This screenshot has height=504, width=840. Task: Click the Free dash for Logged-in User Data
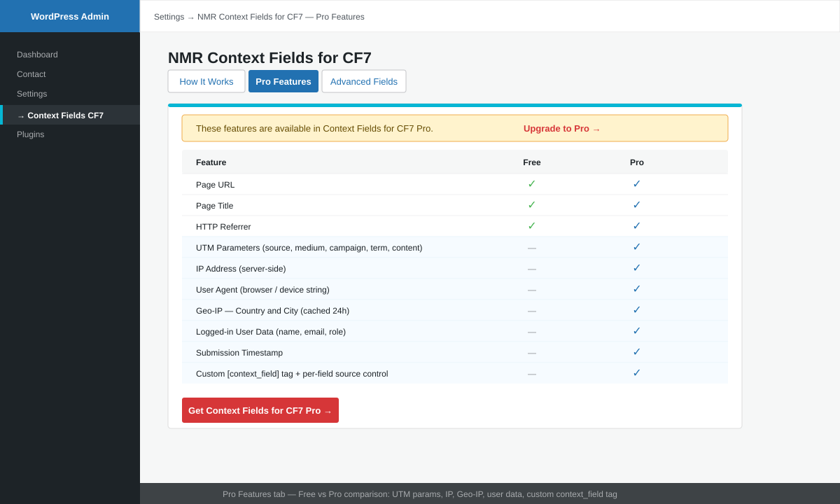(532, 332)
